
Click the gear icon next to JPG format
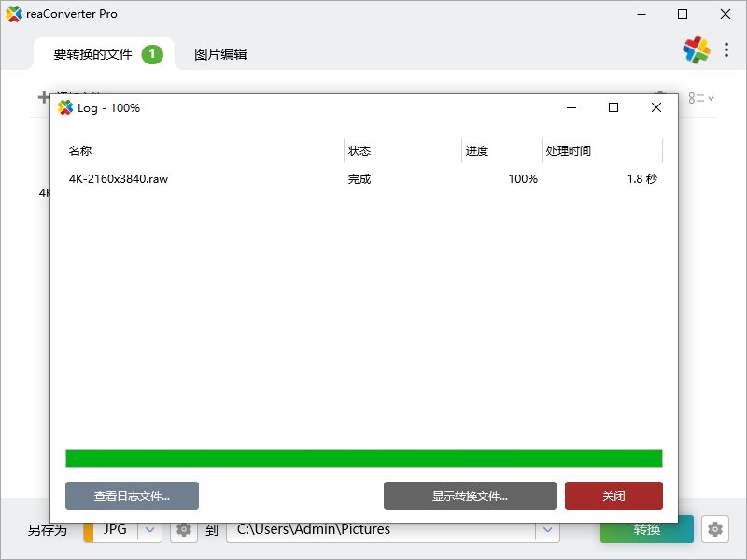point(183,529)
